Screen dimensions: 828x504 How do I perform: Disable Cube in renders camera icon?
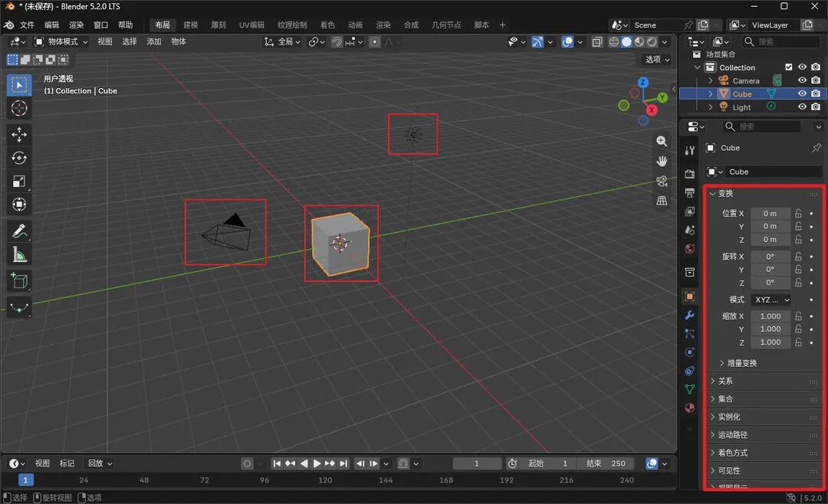point(816,93)
